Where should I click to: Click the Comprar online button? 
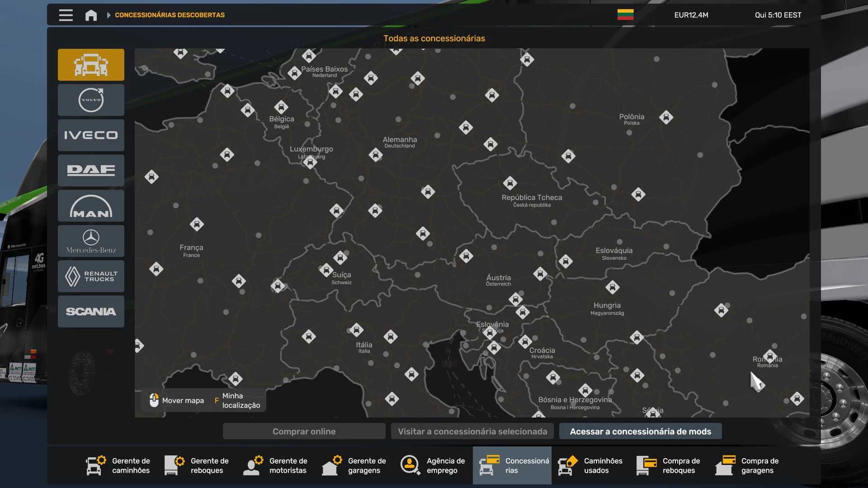[304, 432]
